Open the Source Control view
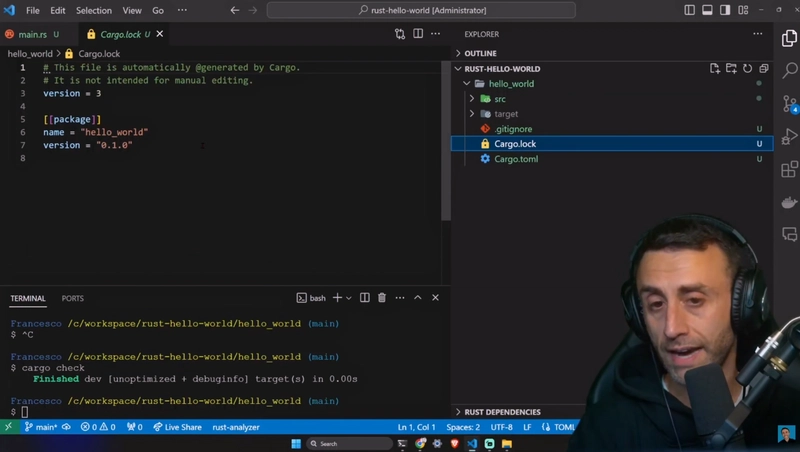The width and height of the screenshot is (800, 452). pos(789,103)
